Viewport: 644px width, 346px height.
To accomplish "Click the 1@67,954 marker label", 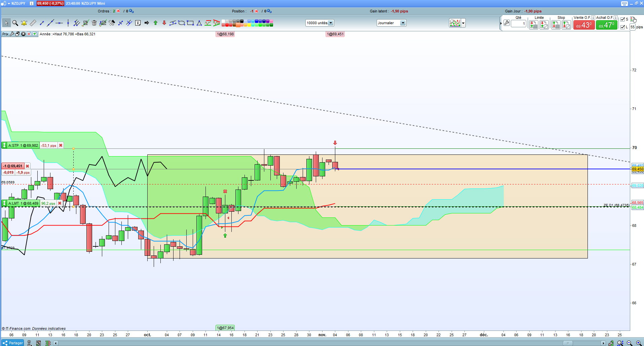I will click(225, 328).
